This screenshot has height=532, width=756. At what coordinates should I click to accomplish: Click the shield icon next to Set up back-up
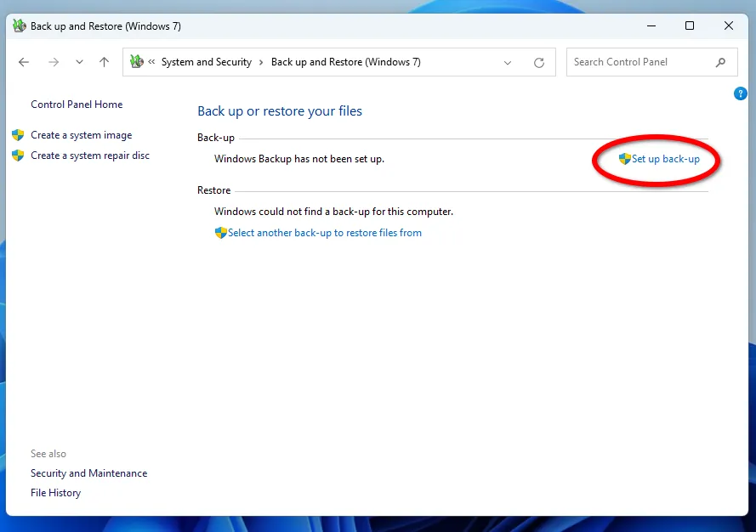(623, 159)
